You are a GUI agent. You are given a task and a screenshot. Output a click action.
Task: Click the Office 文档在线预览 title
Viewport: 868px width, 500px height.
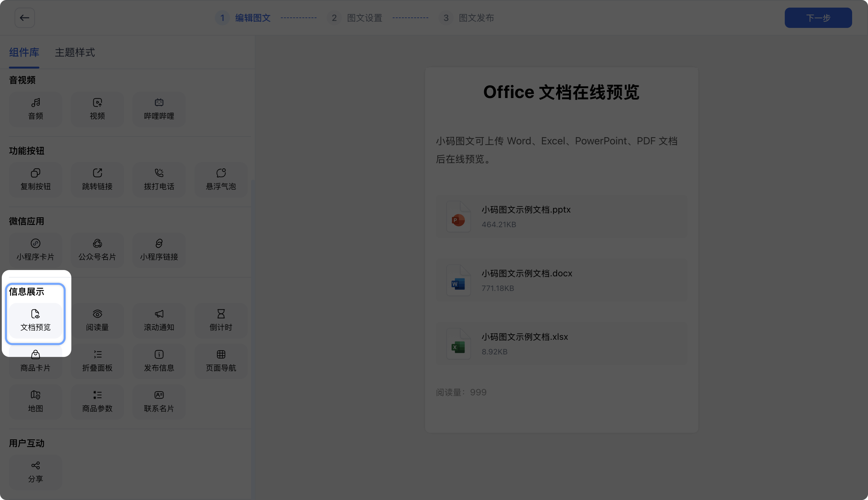[x=561, y=92]
